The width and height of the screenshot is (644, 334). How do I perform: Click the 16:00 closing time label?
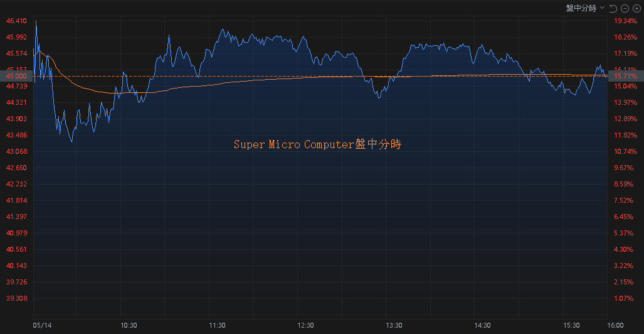(615, 325)
